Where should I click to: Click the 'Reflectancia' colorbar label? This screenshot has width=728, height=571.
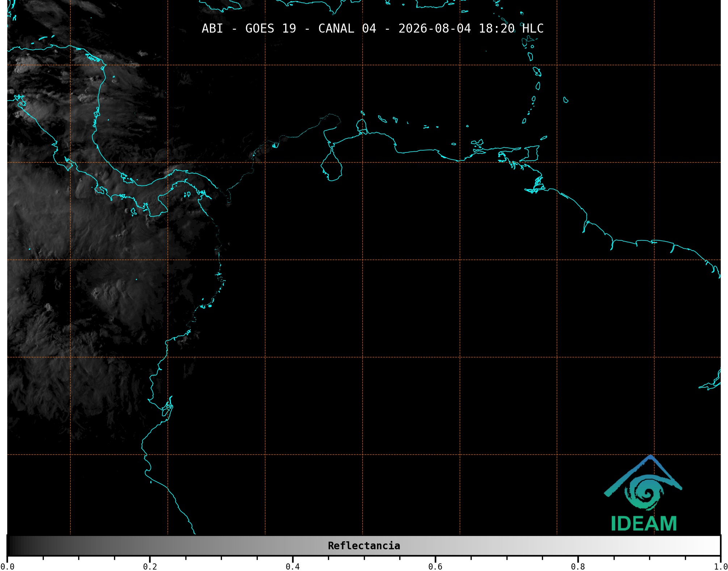coord(364,546)
